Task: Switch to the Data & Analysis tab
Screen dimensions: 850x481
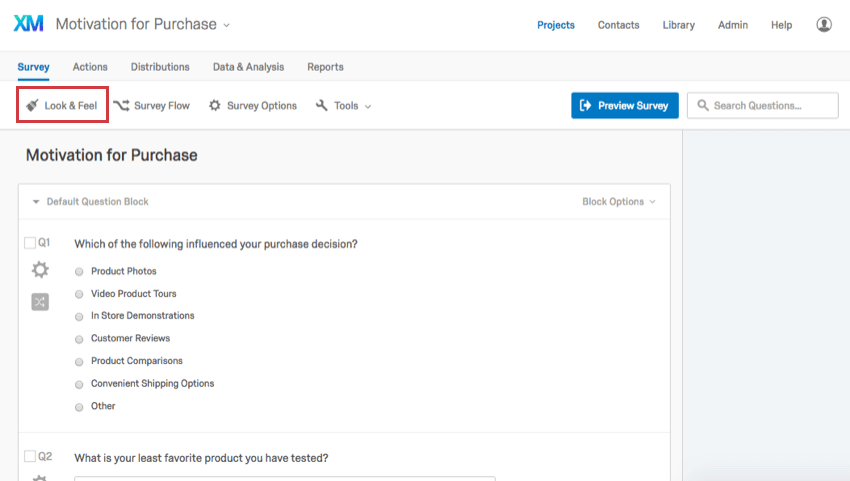Action: [x=248, y=67]
